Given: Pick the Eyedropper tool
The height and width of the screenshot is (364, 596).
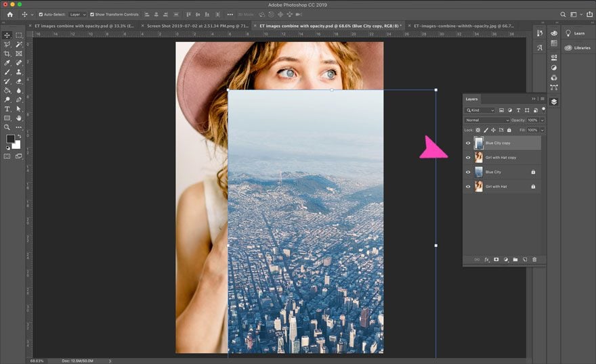Looking at the screenshot, I should [7, 62].
